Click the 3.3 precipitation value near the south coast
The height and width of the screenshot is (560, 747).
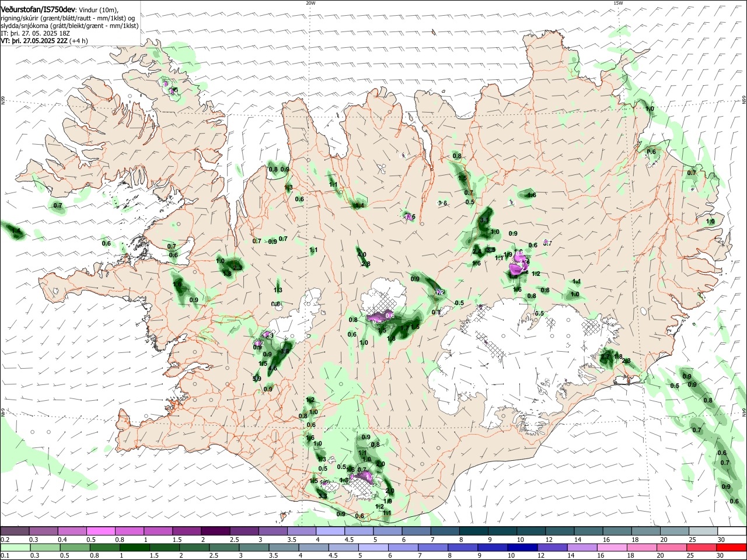pyautogui.click(x=323, y=496)
